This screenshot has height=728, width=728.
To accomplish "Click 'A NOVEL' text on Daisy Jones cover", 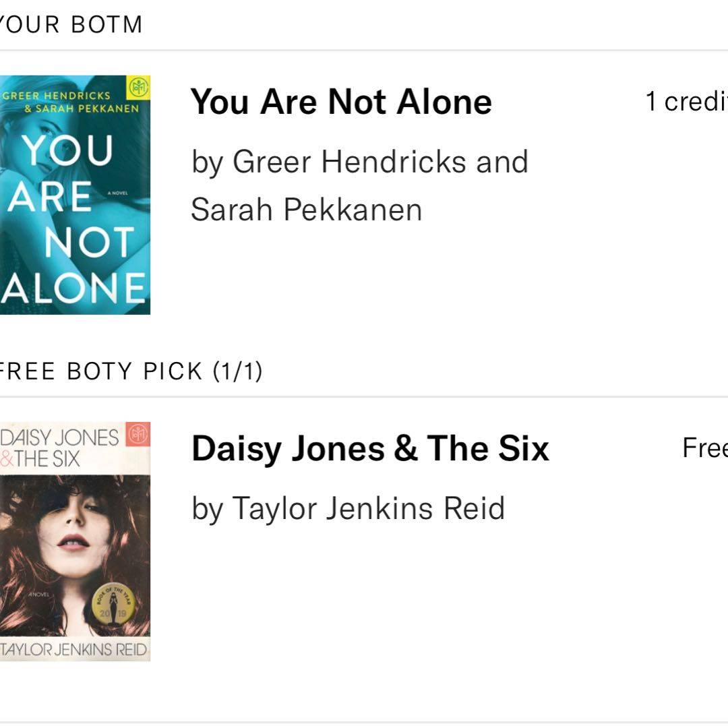I will tap(39, 594).
